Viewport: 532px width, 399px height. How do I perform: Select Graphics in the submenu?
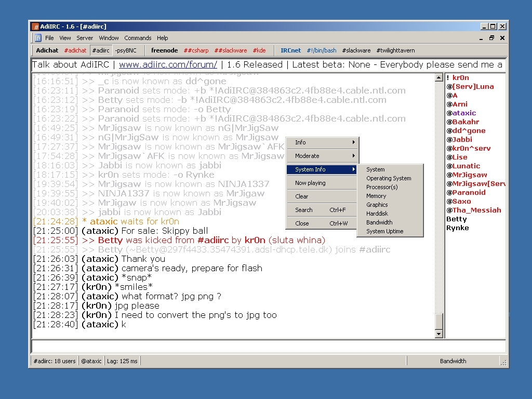click(x=390, y=205)
